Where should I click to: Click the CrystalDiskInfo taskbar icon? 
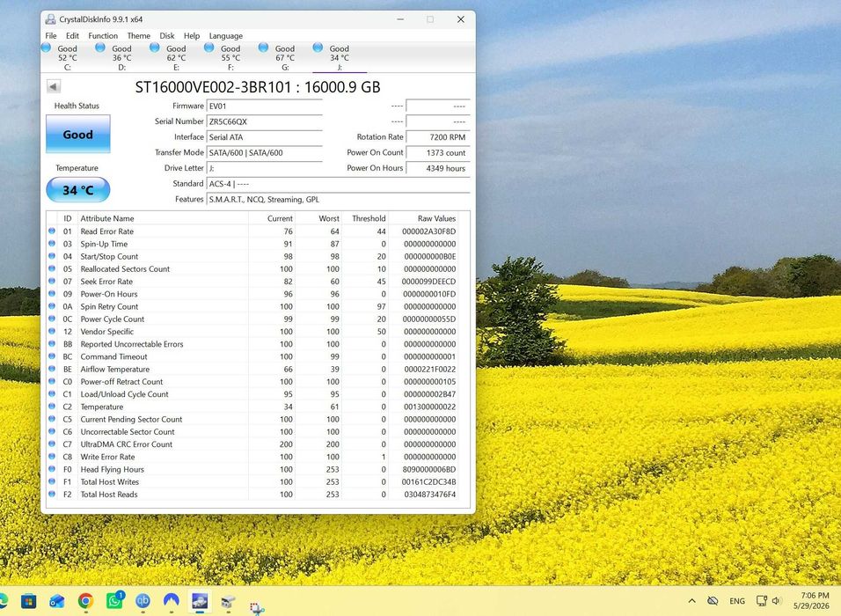click(x=200, y=601)
